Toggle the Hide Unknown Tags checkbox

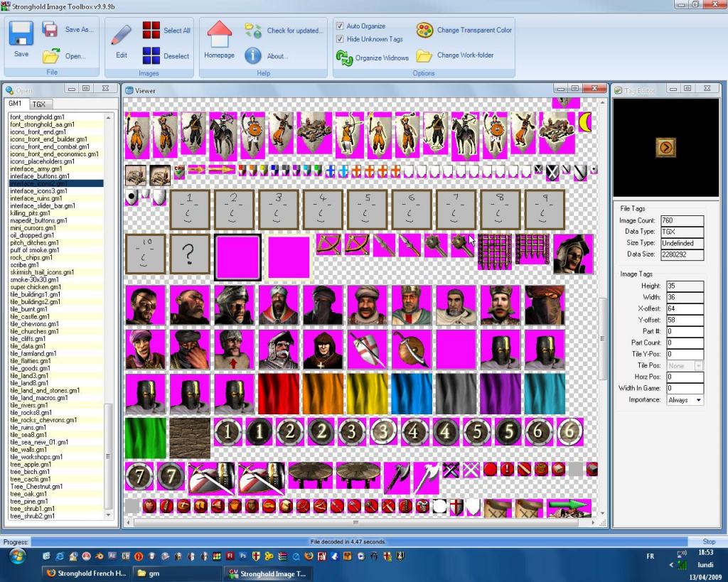pos(340,39)
